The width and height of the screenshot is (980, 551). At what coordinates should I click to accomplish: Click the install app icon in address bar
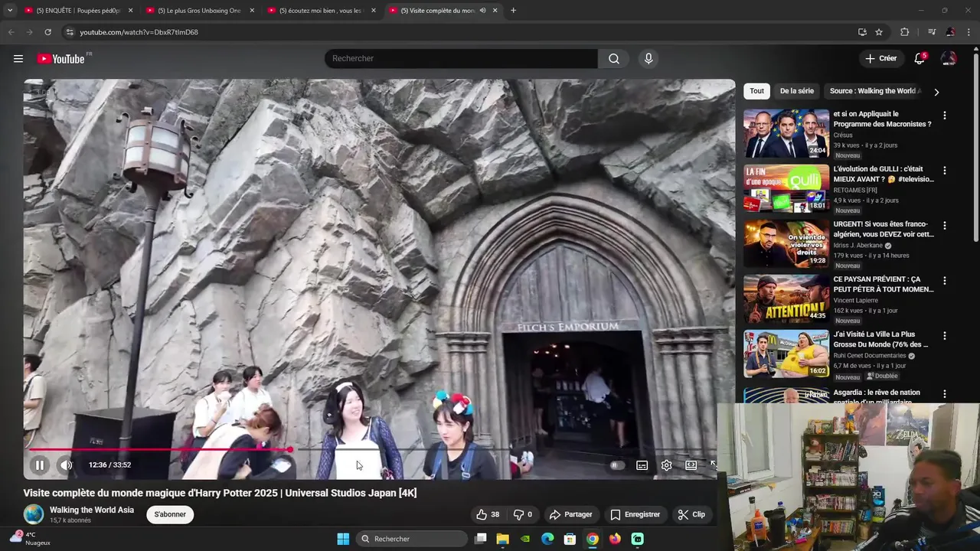click(862, 32)
